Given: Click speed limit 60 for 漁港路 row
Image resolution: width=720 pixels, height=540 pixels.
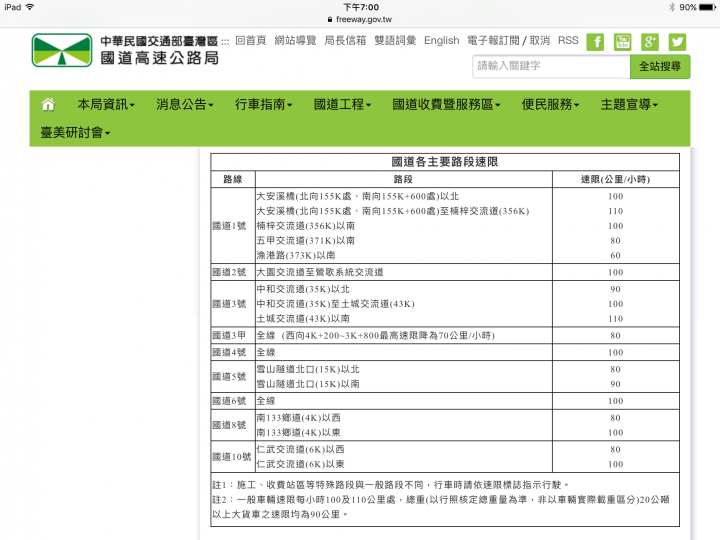Looking at the screenshot, I should click(615, 255).
